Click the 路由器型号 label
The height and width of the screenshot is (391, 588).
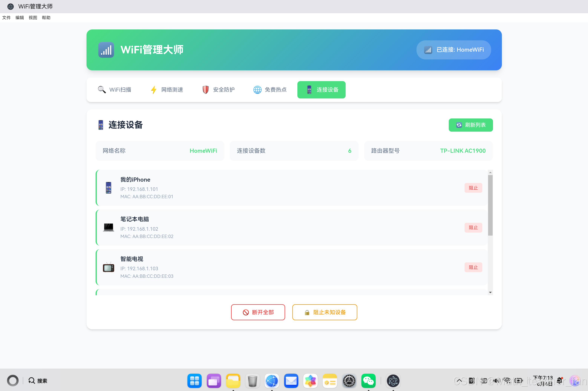pyautogui.click(x=385, y=151)
